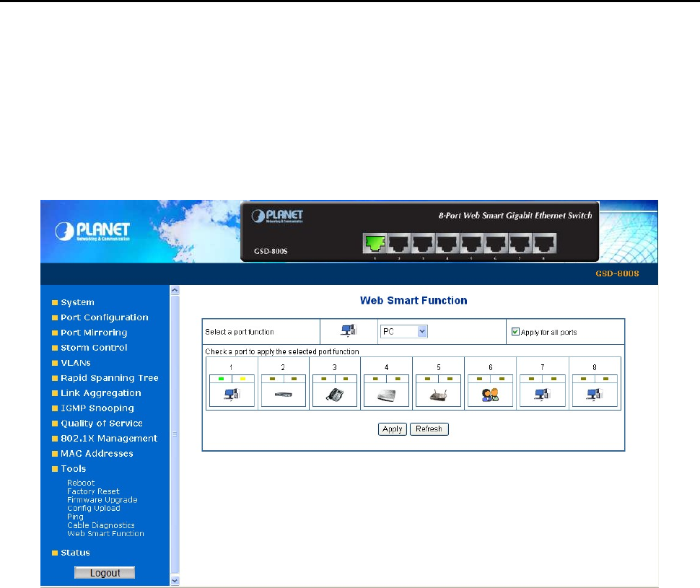
Task: Expand the Status menu section
Action: pyautogui.click(x=75, y=553)
